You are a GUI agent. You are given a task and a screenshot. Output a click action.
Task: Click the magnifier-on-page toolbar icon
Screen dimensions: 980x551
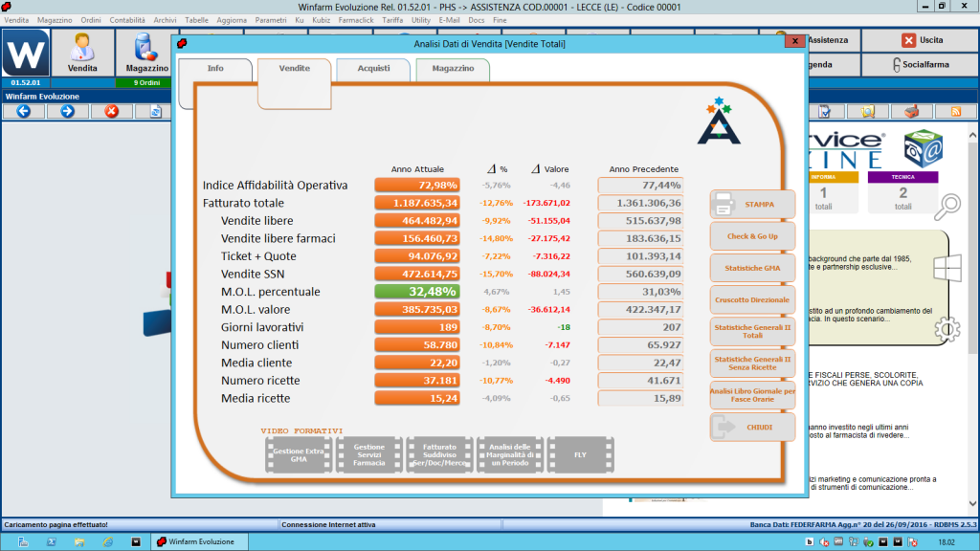tap(868, 111)
